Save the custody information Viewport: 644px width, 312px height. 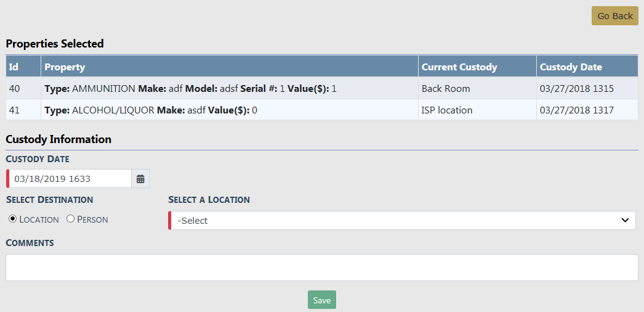point(321,300)
